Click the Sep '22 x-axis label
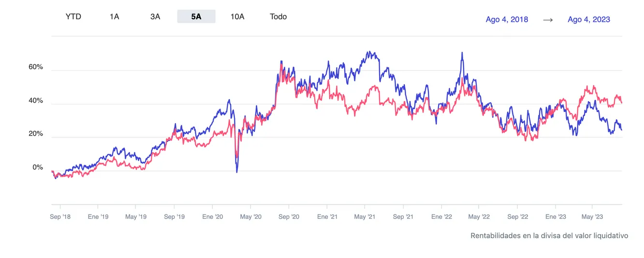 pos(518,217)
